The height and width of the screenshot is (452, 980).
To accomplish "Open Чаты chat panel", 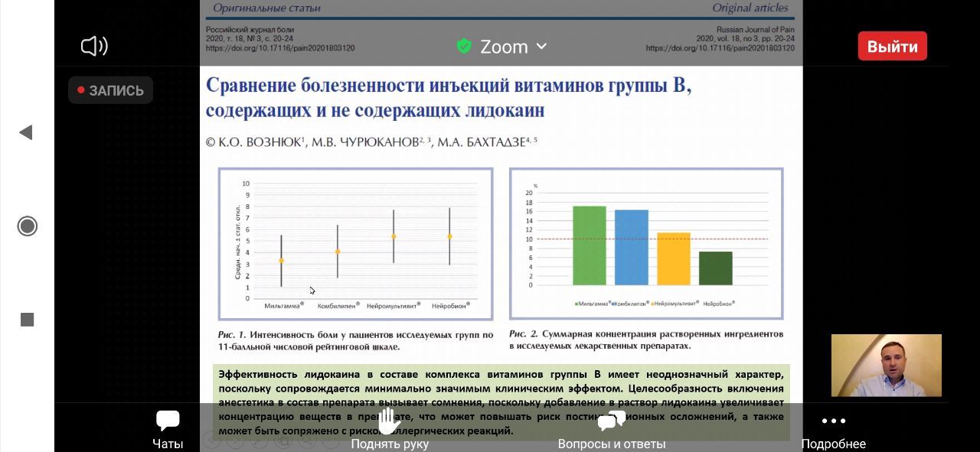I will 168,431.
